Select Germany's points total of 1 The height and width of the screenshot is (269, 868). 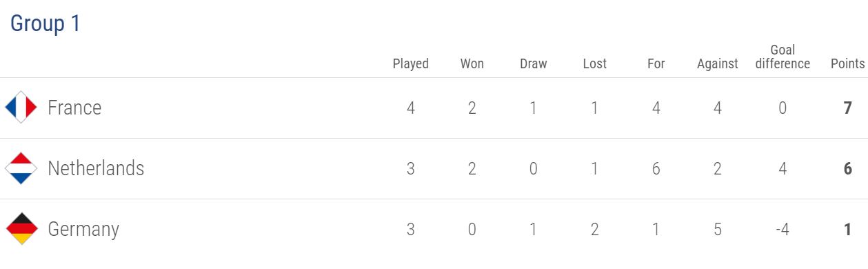pos(848,229)
